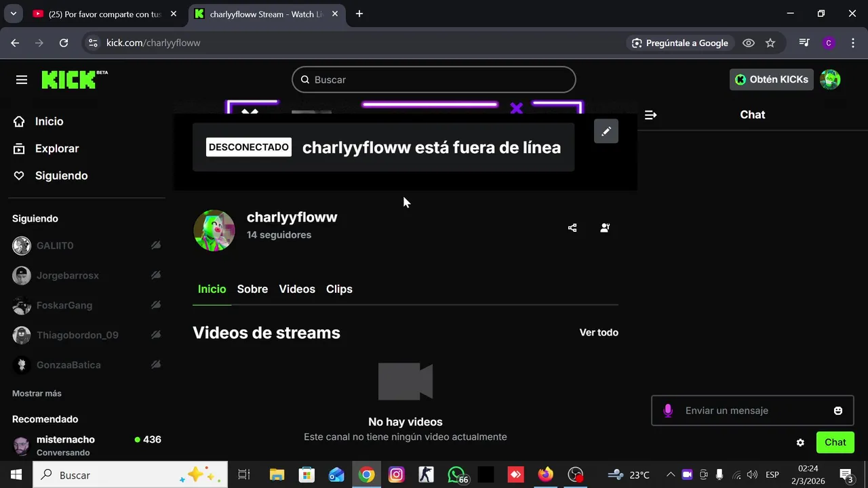
Task: Open a new browser tab
Action: (x=359, y=14)
